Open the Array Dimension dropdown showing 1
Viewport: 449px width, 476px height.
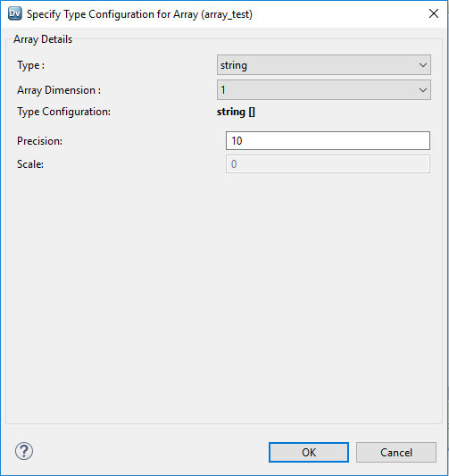[324, 90]
